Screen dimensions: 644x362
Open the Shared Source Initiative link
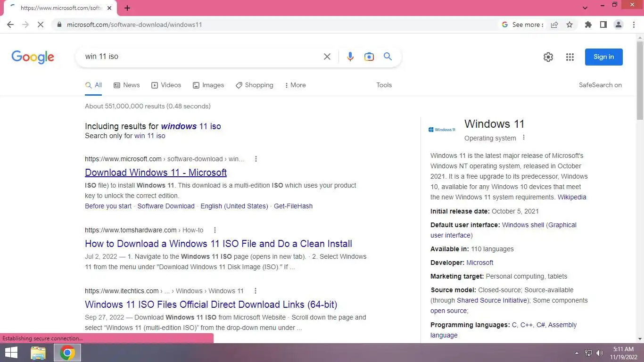click(492, 300)
